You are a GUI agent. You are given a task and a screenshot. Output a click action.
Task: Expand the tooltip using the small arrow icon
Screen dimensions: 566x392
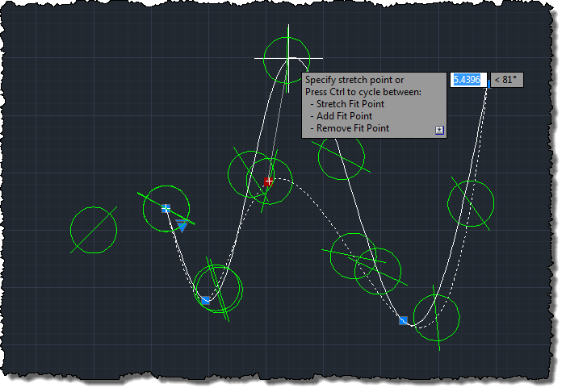pos(439,129)
